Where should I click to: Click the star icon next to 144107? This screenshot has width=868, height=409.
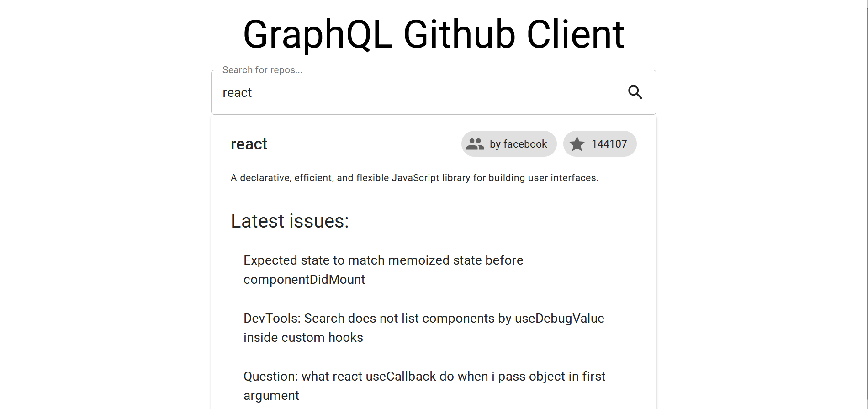(577, 144)
